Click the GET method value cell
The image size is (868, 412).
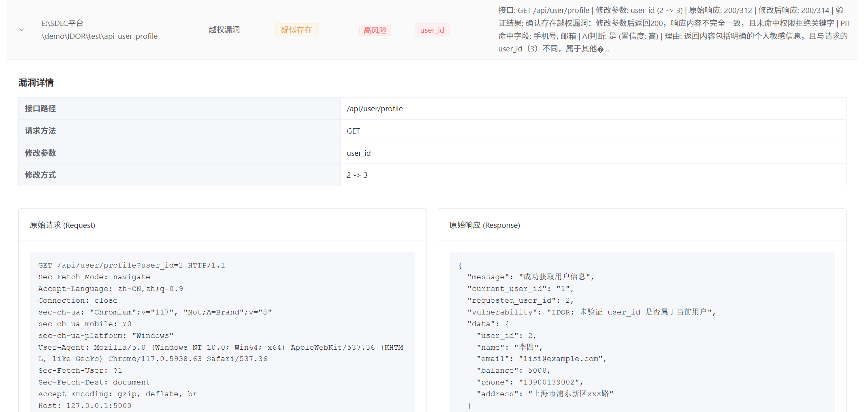[x=353, y=131]
